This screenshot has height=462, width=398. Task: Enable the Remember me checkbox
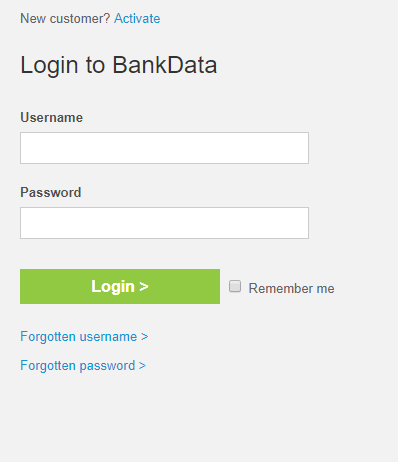click(x=235, y=286)
